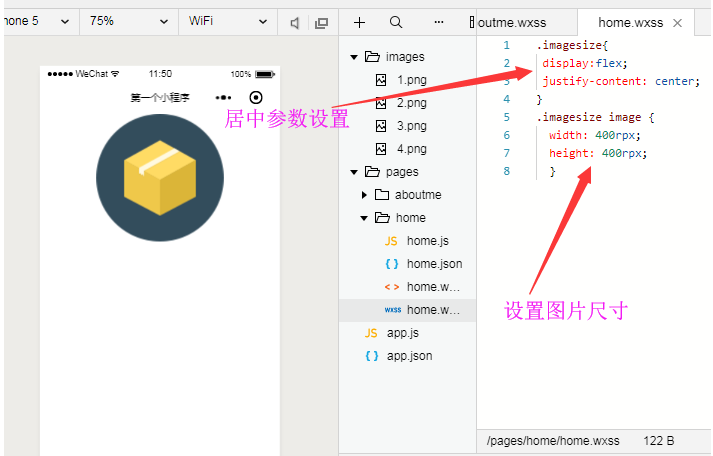713x456 pixels.
Task: Click code line 1 .imagesize{
Action: (572, 45)
